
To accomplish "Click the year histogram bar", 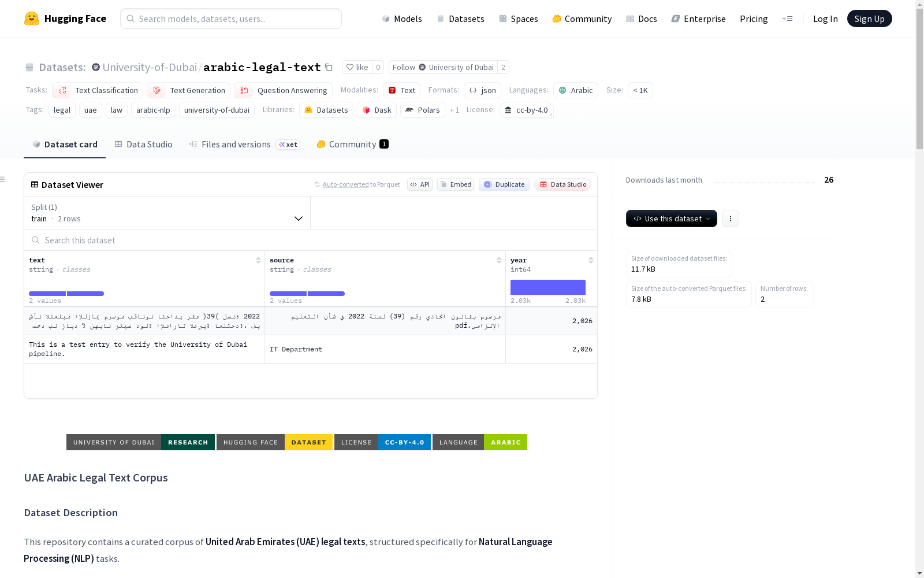I will click(x=548, y=287).
